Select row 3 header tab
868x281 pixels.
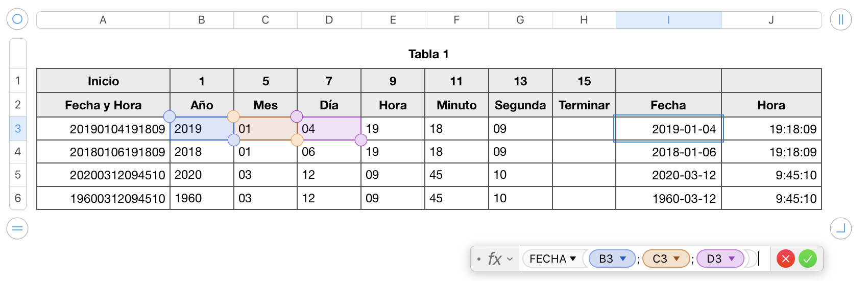tap(18, 128)
